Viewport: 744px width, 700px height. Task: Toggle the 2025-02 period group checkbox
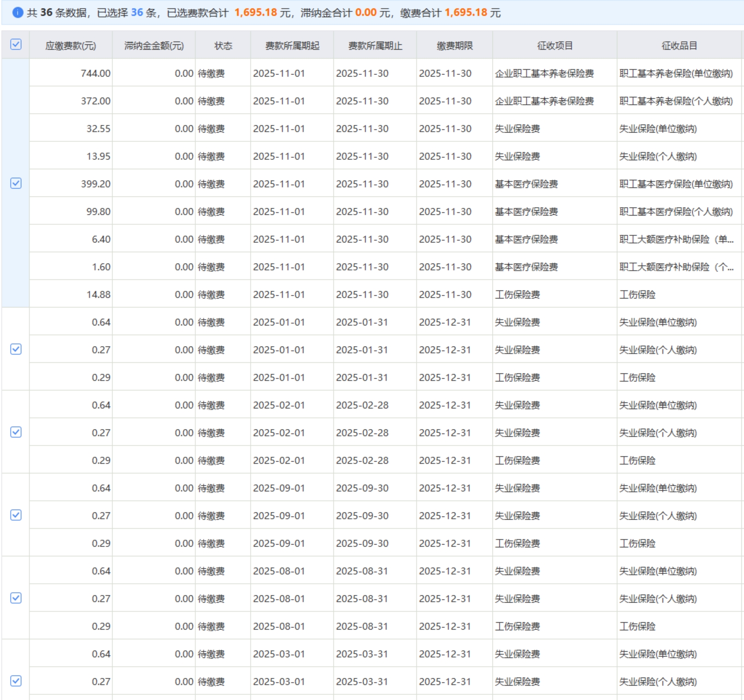click(16, 432)
